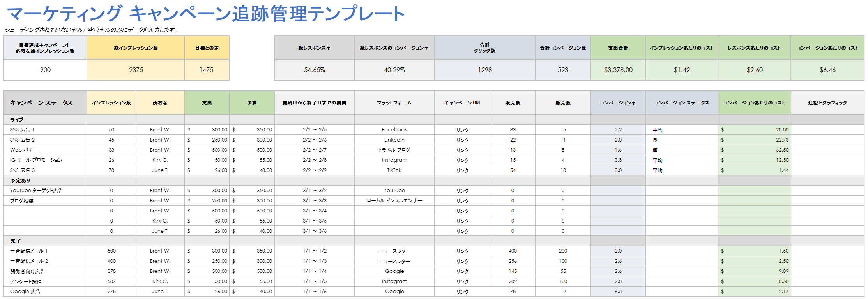This screenshot has height=299, width=868.
Task: Select the マーケティング キャンペーン追跡管理テンプレート title
Action: pyautogui.click(x=206, y=14)
